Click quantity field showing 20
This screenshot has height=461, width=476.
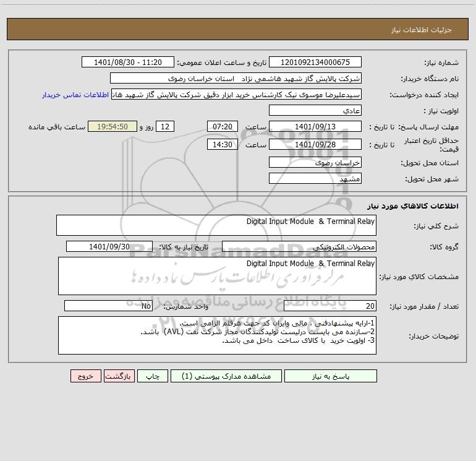tap(330, 306)
